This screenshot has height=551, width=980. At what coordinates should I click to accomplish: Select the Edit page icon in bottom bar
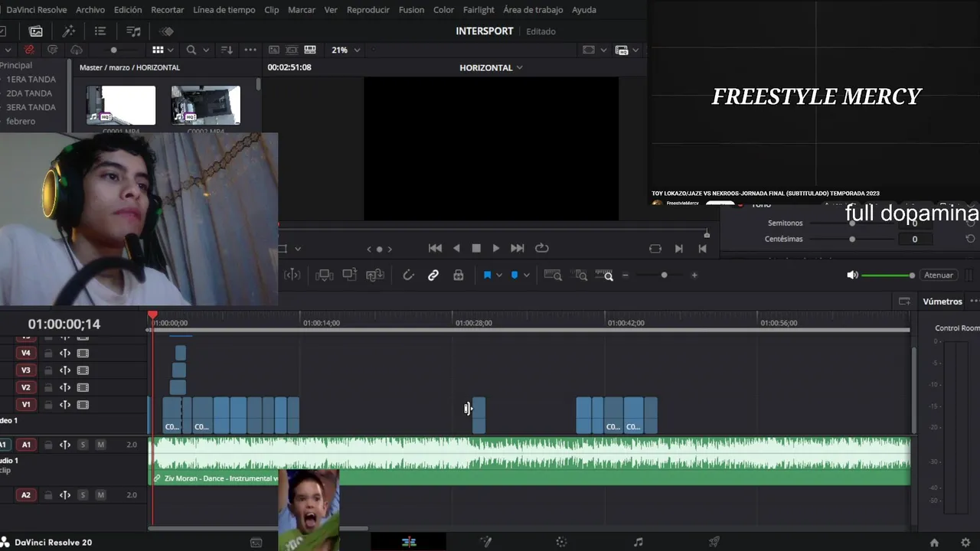pos(409,542)
